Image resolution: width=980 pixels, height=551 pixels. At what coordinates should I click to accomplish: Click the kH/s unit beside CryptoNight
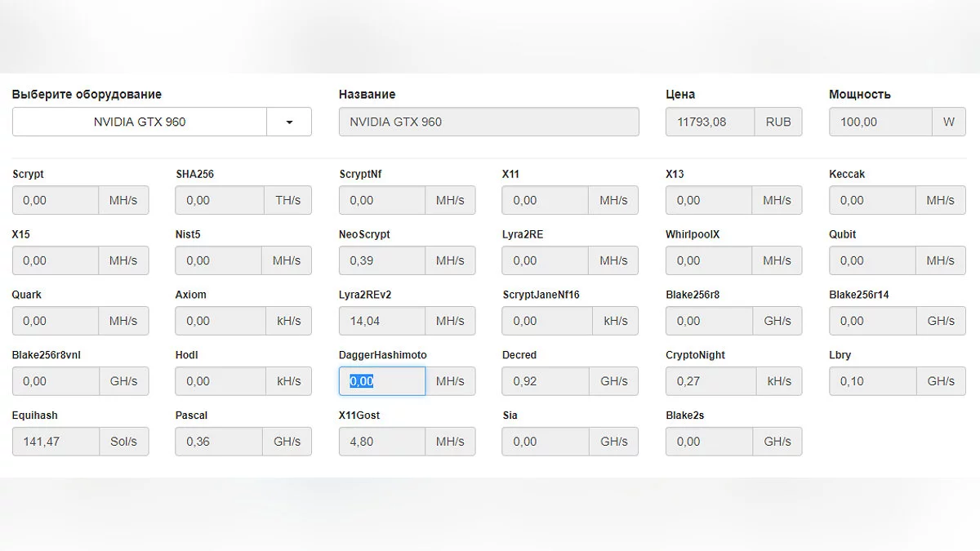[779, 381]
